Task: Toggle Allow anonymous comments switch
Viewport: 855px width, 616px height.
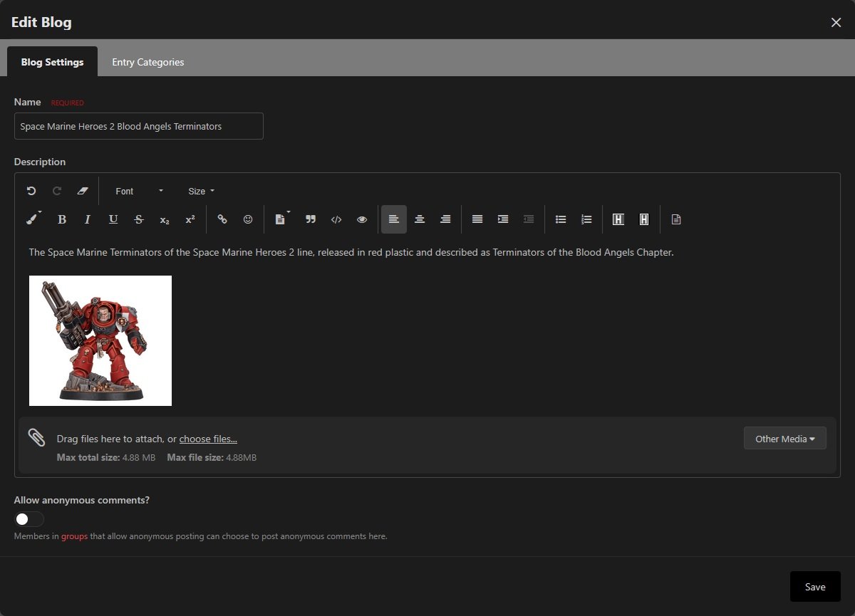Action: click(29, 519)
